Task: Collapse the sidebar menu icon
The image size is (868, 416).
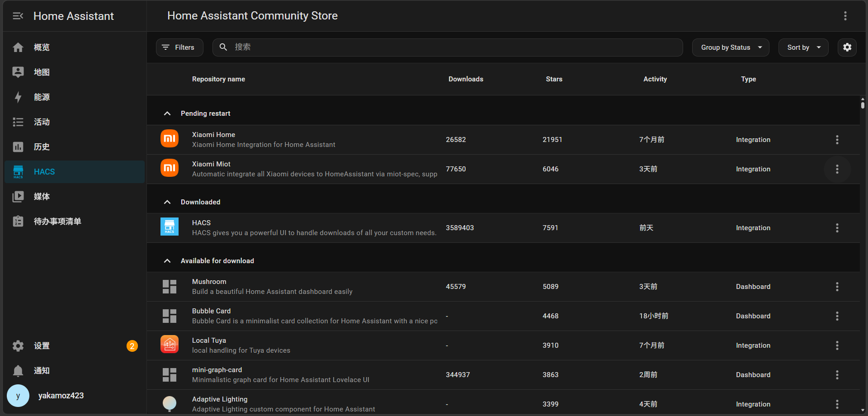Action: [18, 16]
